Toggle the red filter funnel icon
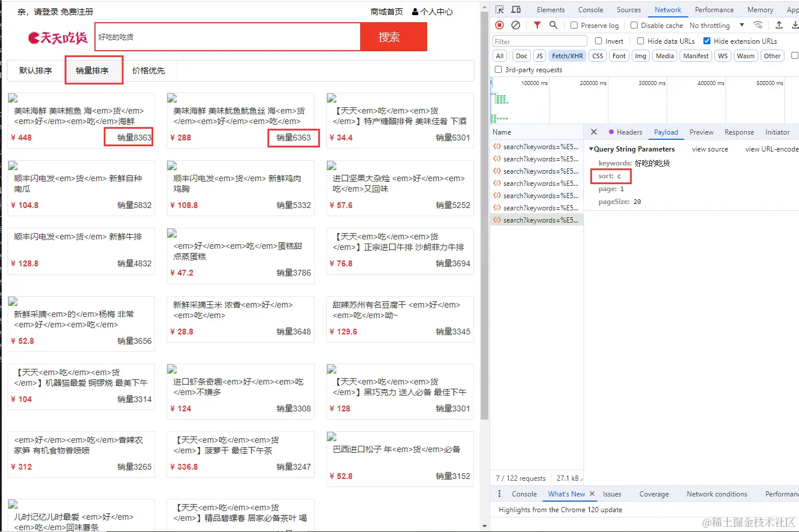Screen dimensions: 799x532 537,25
